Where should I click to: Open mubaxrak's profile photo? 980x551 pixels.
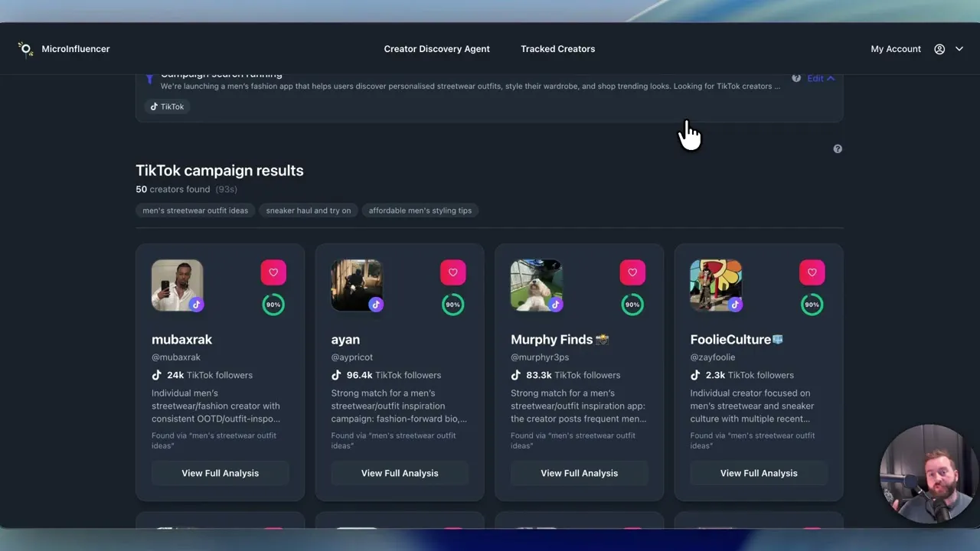[x=177, y=285]
